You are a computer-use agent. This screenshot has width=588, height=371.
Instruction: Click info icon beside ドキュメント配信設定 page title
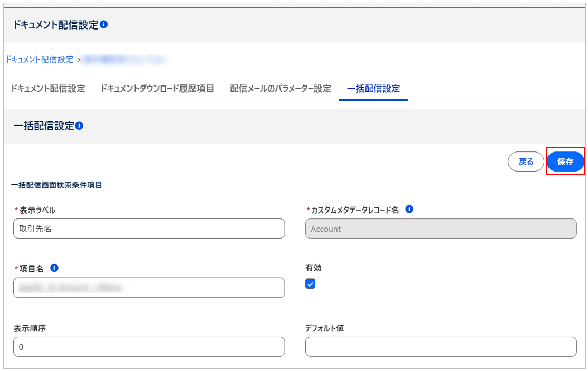(104, 25)
